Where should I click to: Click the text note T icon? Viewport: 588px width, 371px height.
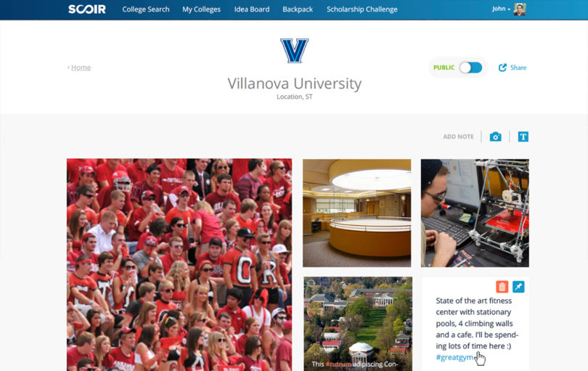tap(523, 136)
